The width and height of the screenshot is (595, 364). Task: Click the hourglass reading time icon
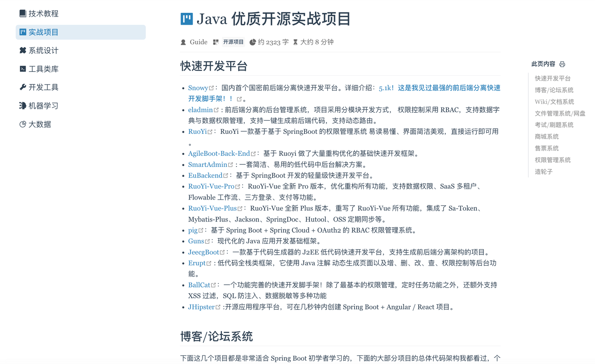(295, 42)
